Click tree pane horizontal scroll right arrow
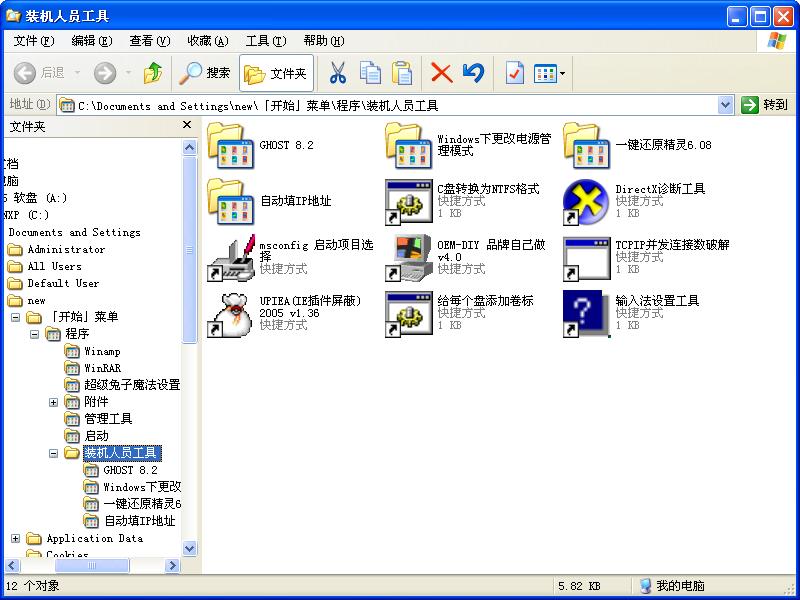800x600 pixels. coord(172,565)
